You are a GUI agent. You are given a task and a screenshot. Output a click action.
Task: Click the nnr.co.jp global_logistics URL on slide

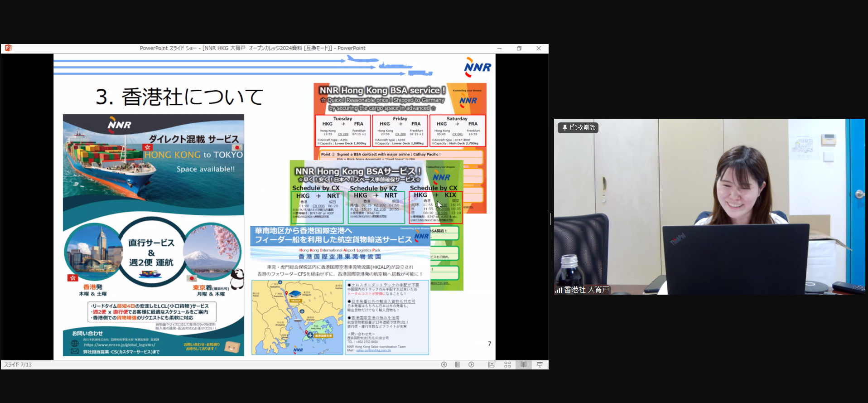pos(120,345)
